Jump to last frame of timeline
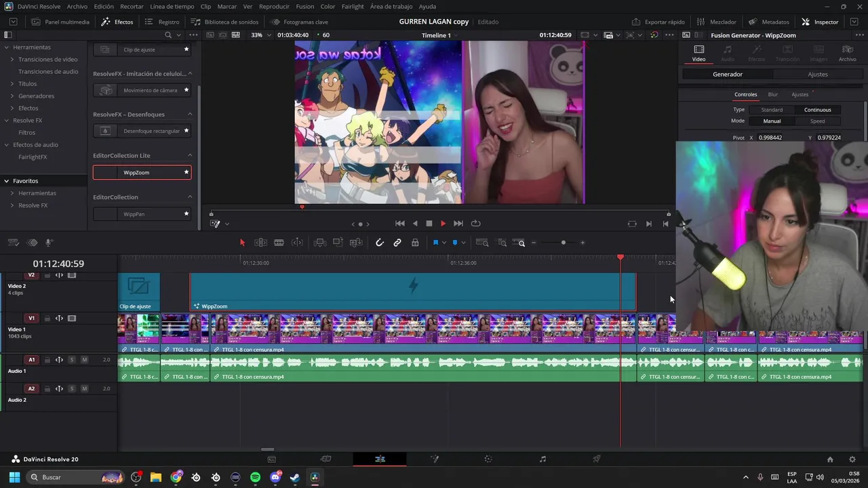The height and width of the screenshot is (488, 868). [x=458, y=224]
